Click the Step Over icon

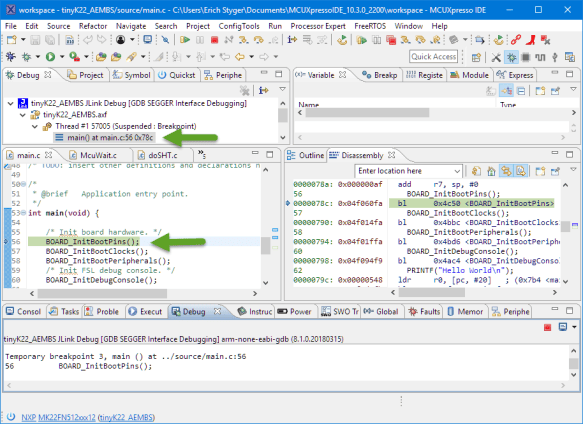point(259,40)
